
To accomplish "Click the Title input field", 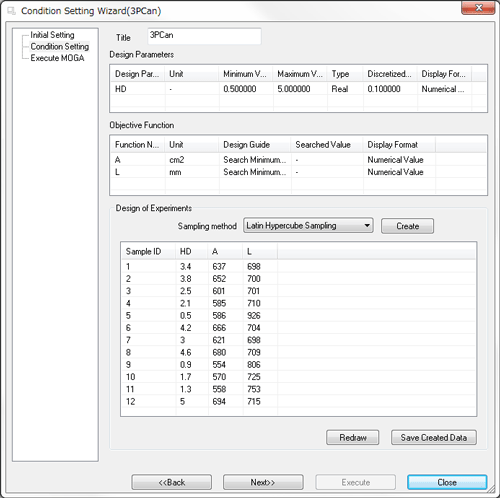I will (x=204, y=36).
